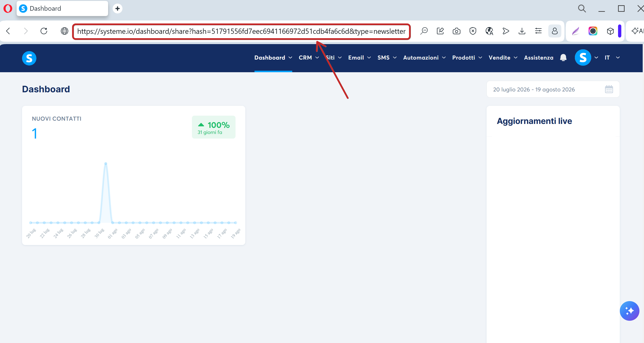
Task: Open the IT language dropdown
Action: [612, 58]
